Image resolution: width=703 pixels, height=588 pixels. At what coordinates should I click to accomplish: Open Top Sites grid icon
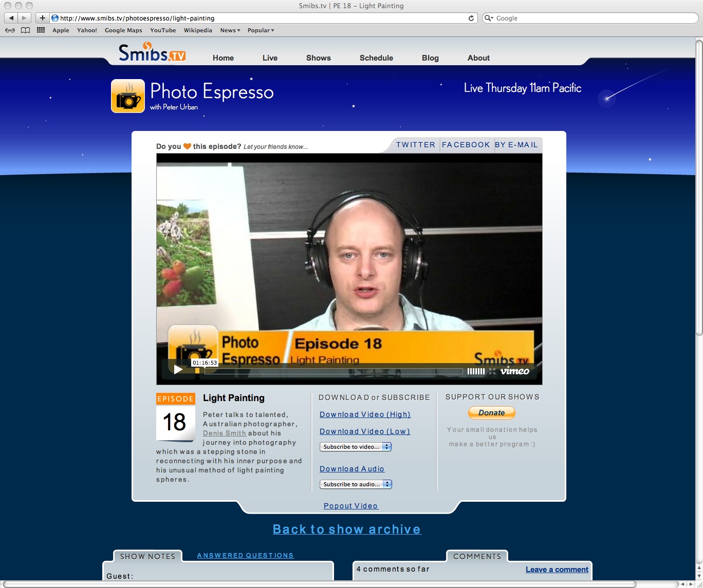(x=41, y=30)
